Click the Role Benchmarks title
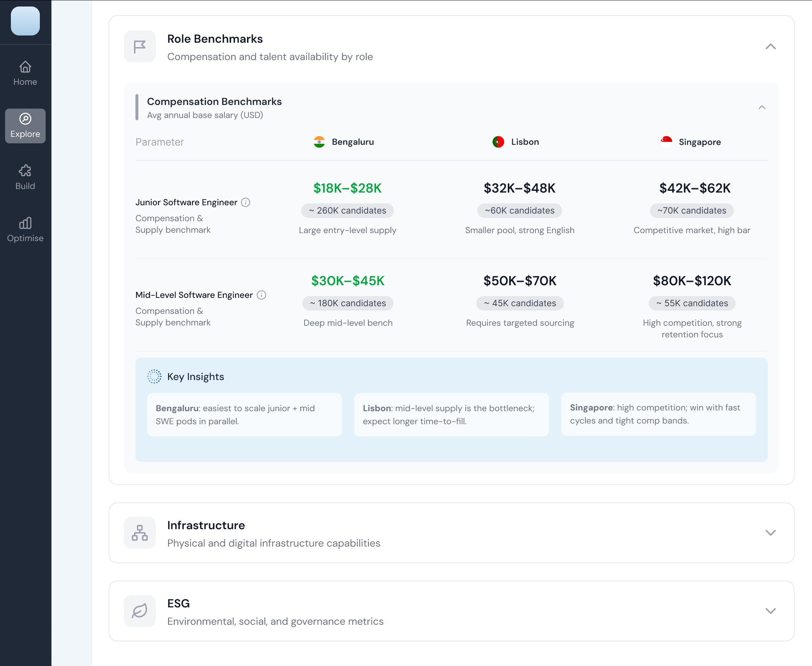 [215, 39]
